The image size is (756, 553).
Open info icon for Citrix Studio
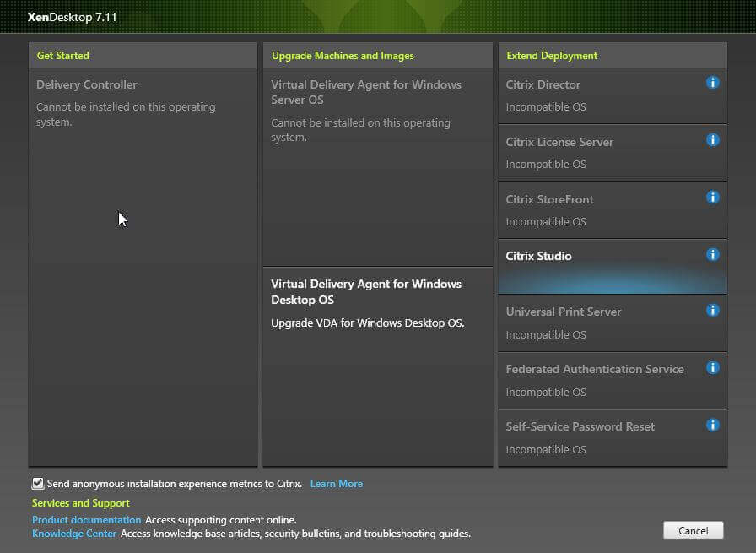point(713,254)
